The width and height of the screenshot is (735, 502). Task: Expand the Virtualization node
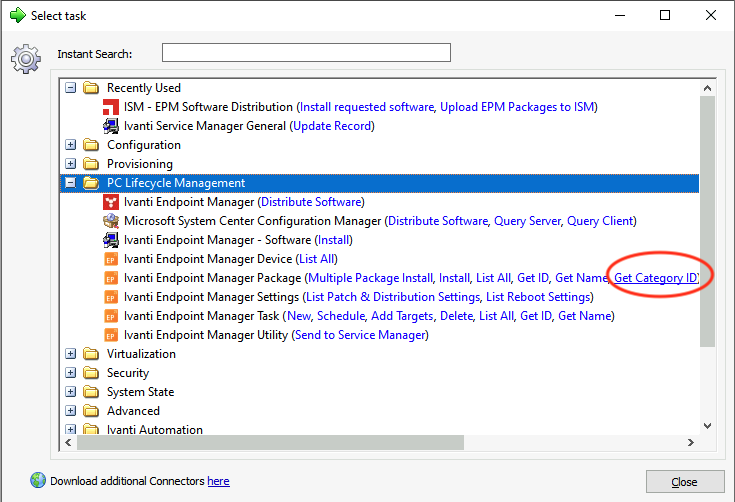[x=70, y=353]
